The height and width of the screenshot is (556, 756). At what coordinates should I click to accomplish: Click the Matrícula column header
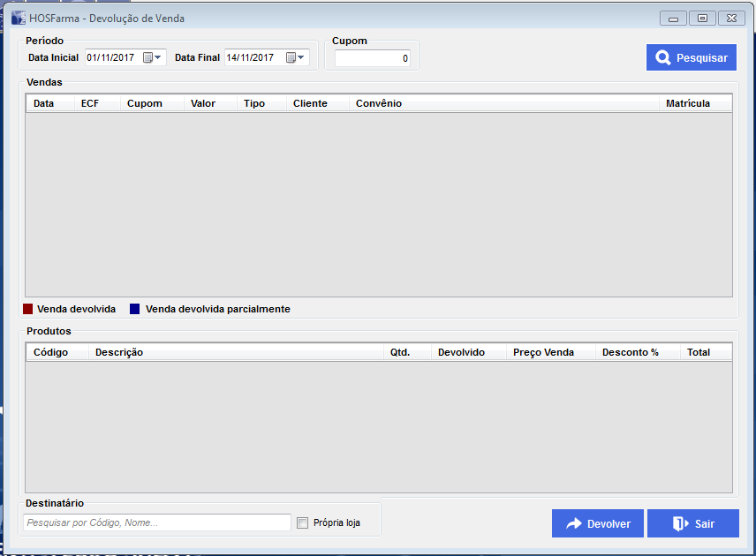point(688,103)
